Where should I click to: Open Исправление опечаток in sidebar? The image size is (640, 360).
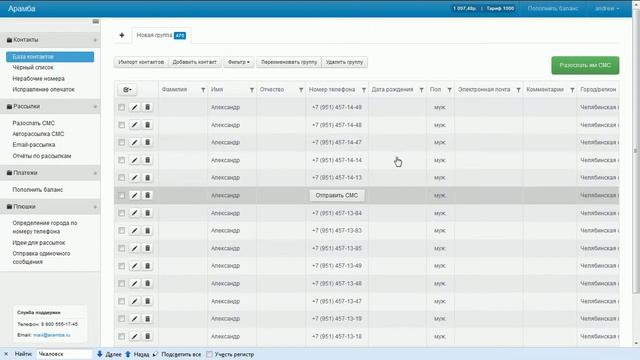44,89
